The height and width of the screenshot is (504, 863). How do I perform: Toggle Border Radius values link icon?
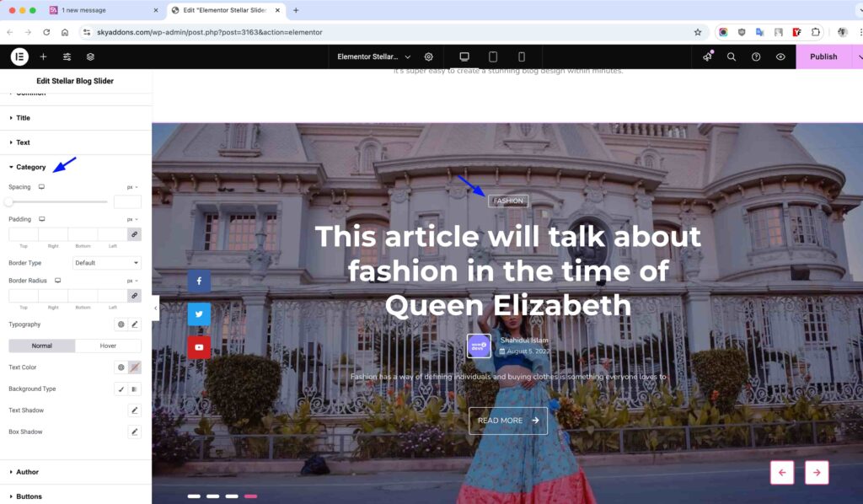point(134,296)
